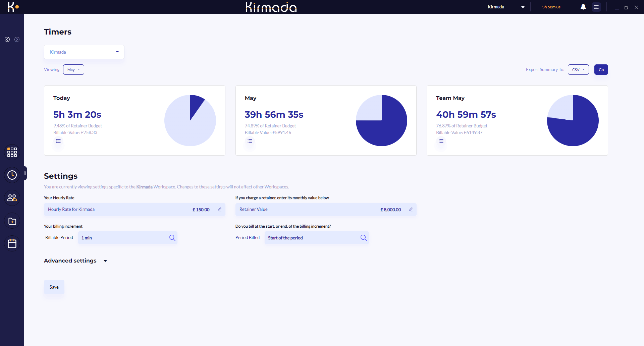This screenshot has width=644, height=346.
Task: Open the Kirmada workspace dropdown in title bar
Action: coord(506,7)
